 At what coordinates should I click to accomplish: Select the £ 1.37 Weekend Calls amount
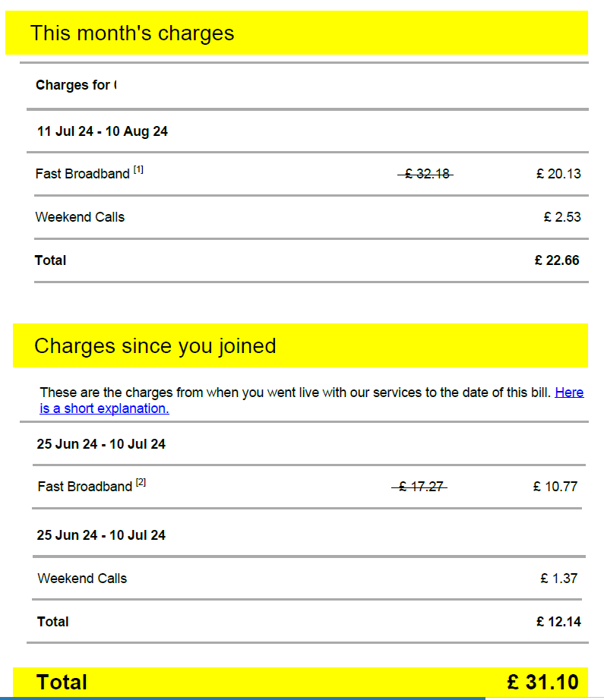559,579
